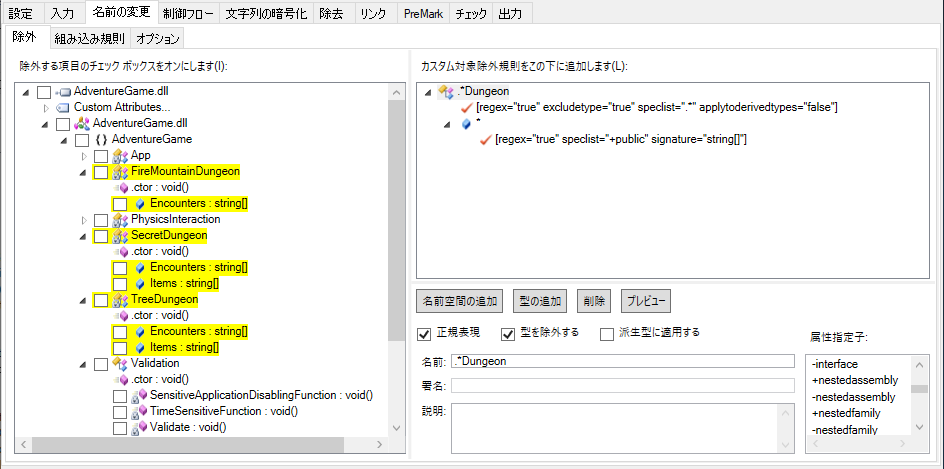This screenshot has height=469, width=944.
Task: Check the Validate method checkbox
Action: (x=120, y=428)
